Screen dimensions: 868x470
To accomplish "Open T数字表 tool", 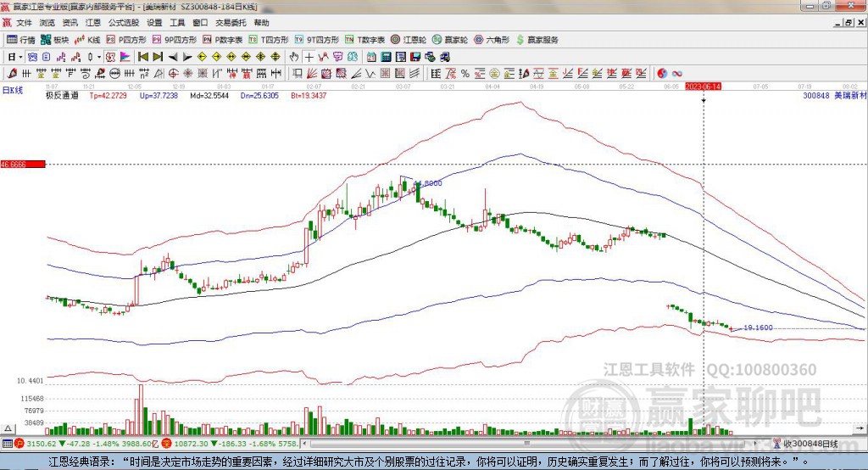I will pos(364,40).
